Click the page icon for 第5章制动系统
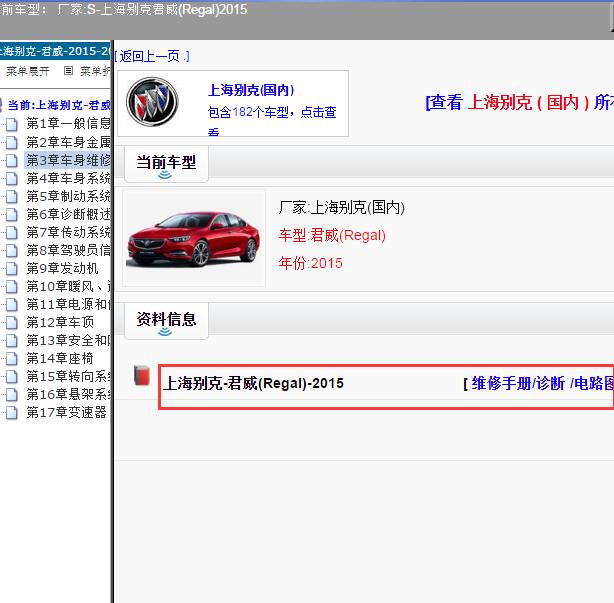Image resolution: width=614 pixels, height=603 pixels. coord(12,197)
